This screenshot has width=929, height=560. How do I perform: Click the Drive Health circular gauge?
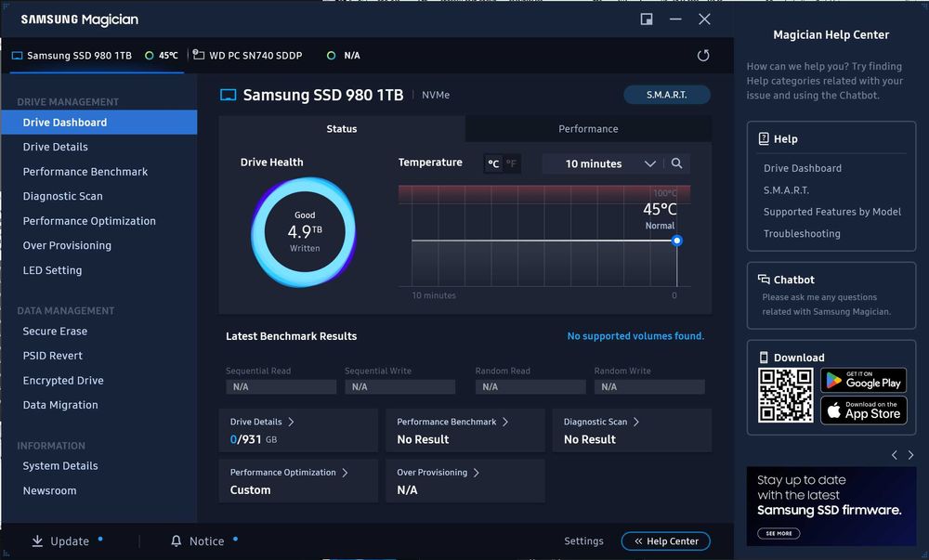click(x=304, y=232)
